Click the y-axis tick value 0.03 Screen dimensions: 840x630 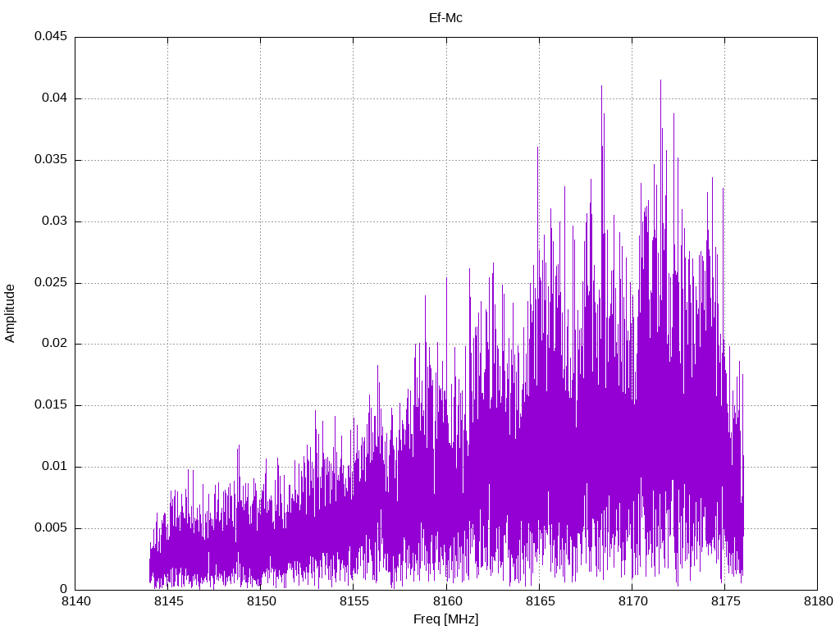(55, 221)
